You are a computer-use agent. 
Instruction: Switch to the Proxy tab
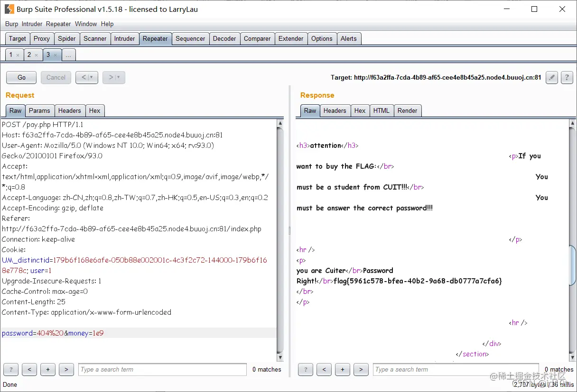(x=42, y=39)
